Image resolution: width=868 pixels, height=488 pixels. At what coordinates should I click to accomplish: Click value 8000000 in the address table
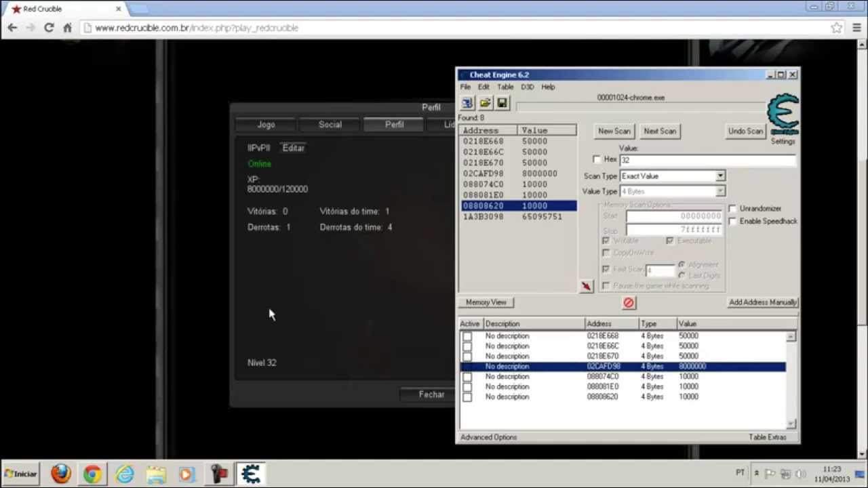click(x=692, y=367)
